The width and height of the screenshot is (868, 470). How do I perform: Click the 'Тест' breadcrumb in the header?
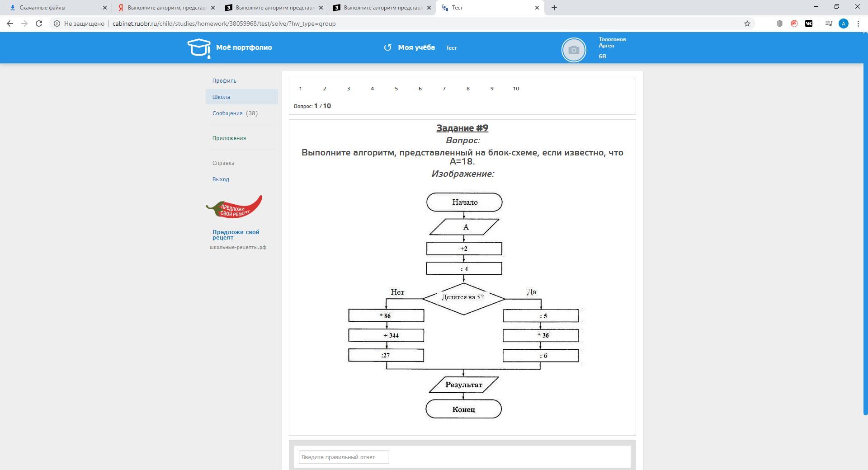(x=451, y=48)
